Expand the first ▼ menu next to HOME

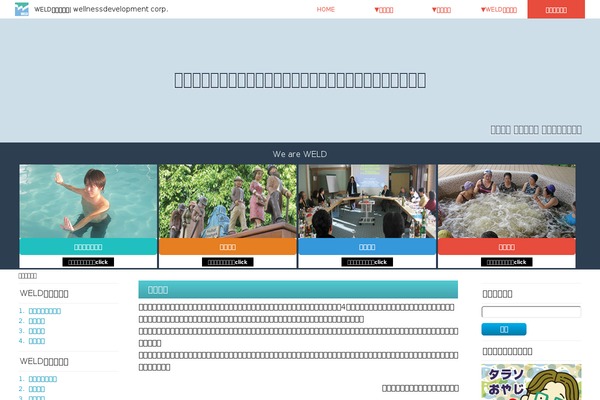coord(383,10)
